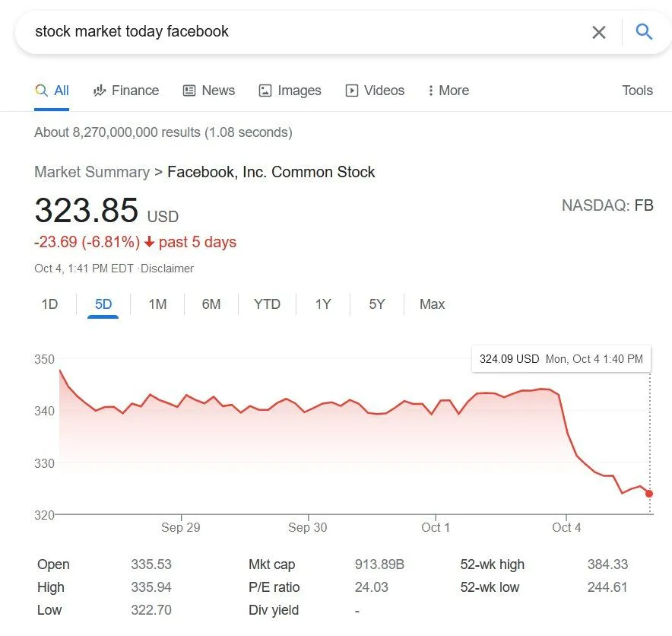Click the magnifying glass search icon
This screenshot has width=672, height=636.
643,32
